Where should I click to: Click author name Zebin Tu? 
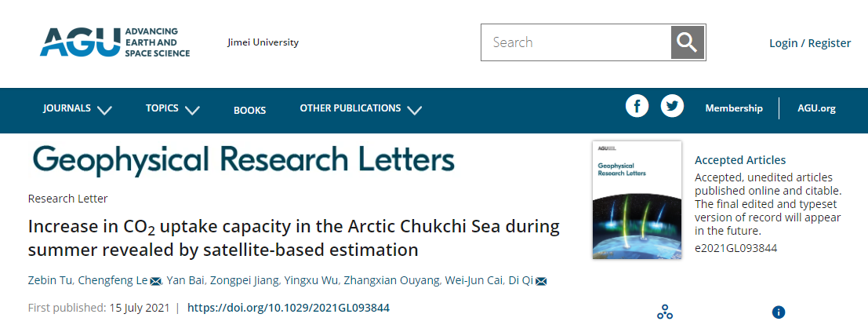[x=49, y=282]
